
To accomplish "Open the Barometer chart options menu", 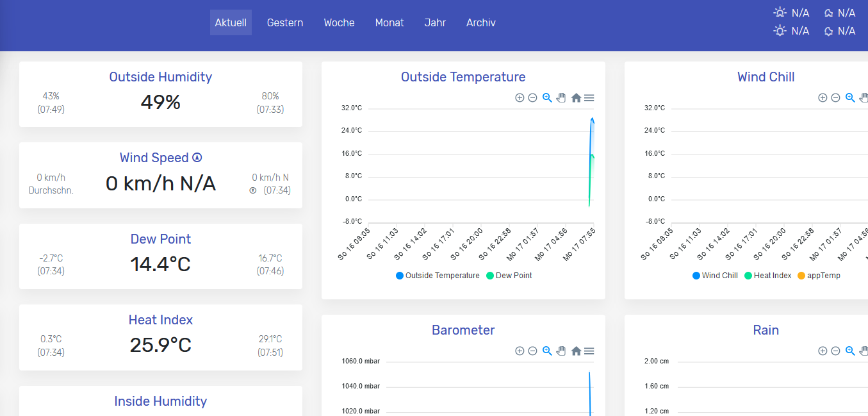I will click(x=589, y=351).
